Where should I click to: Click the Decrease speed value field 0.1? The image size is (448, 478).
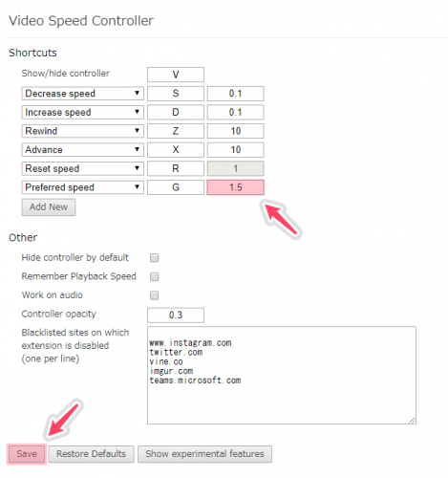(x=236, y=94)
